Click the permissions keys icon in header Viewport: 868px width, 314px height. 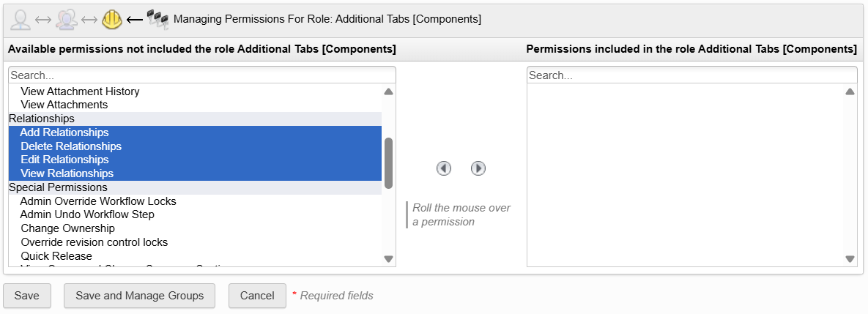157,19
